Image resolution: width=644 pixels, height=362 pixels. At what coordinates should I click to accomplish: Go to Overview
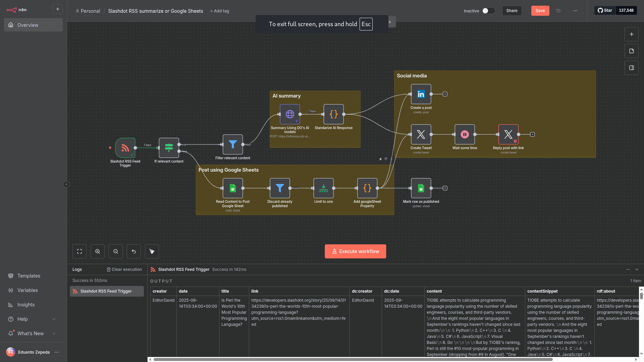coord(33,25)
